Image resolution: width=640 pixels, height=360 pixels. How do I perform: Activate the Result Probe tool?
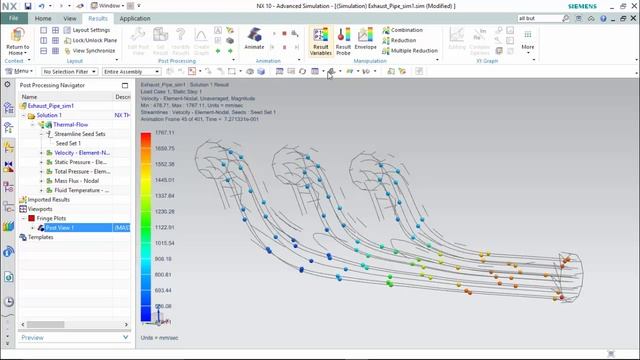(x=343, y=41)
